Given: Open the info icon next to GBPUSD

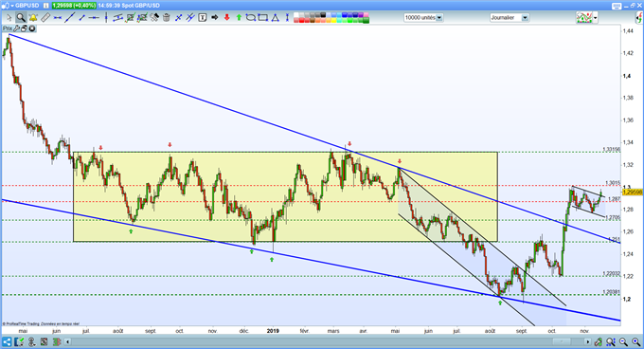Looking at the screenshot, I should point(45,6).
